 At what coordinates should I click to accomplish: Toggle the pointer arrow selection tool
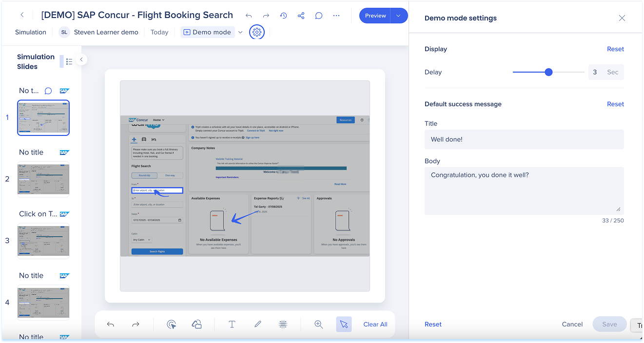pyautogui.click(x=344, y=324)
